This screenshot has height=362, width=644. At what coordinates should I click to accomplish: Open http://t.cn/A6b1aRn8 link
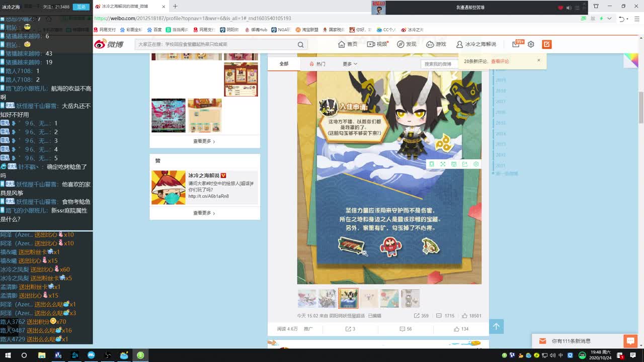click(x=209, y=196)
